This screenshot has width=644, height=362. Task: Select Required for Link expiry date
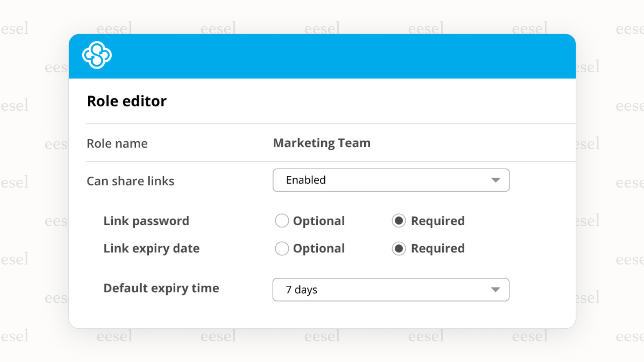click(399, 249)
